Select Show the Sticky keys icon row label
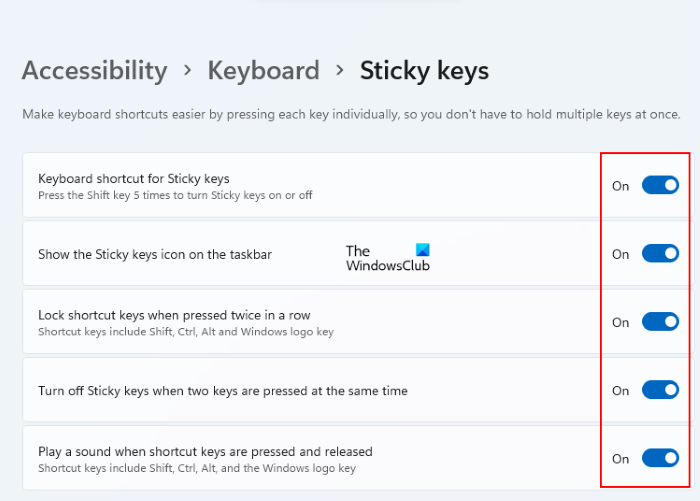700x501 pixels. tap(155, 254)
